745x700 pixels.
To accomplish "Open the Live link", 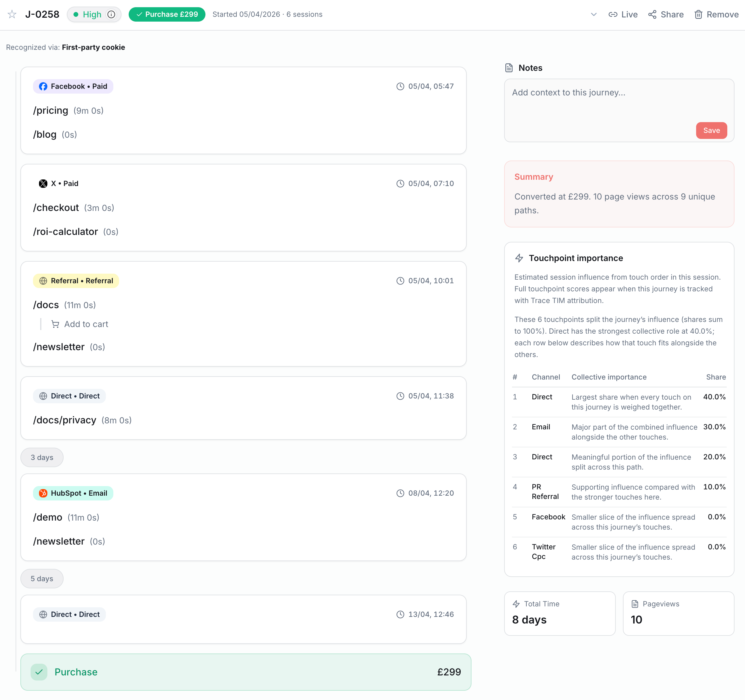I will click(x=623, y=14).
